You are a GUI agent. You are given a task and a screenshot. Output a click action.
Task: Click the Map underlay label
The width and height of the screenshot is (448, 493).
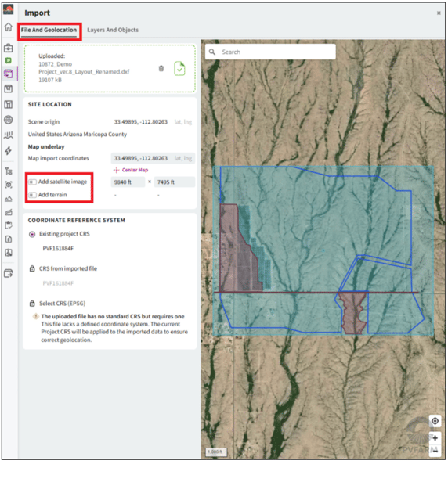click(x=46, y=147)
